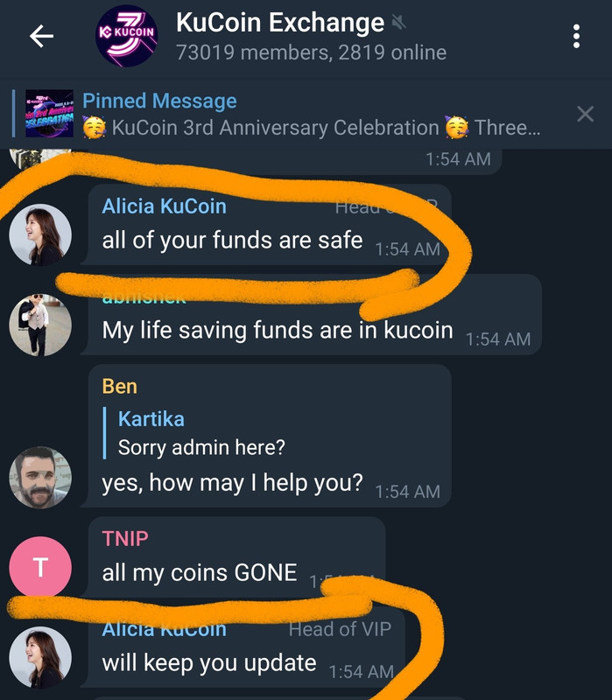The image size is (612, 700).
Task: Tap the Ben sender name
Action: coord(119,386)
